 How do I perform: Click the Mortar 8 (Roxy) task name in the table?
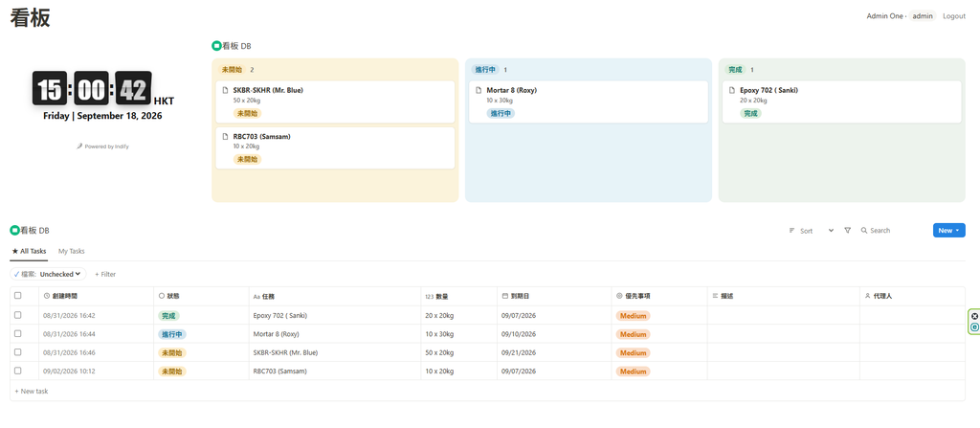(277, 334)
